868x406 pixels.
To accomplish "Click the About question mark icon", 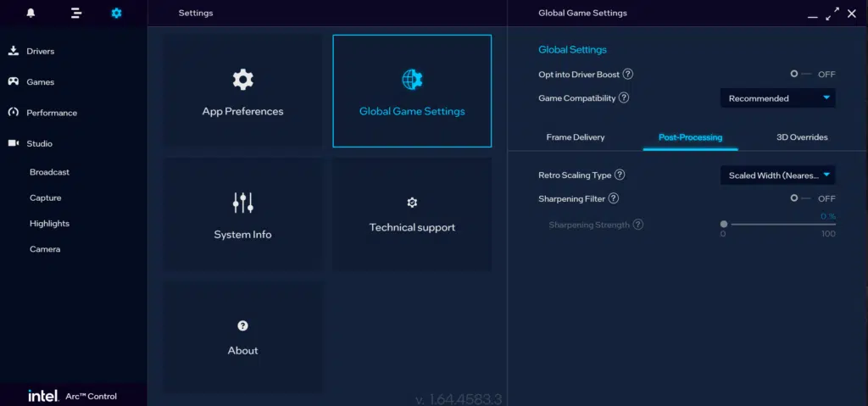I will tap(242, 325).
